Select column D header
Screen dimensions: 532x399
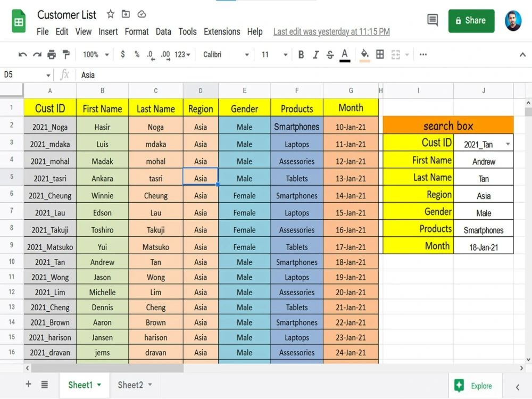[x=201, y=90]
